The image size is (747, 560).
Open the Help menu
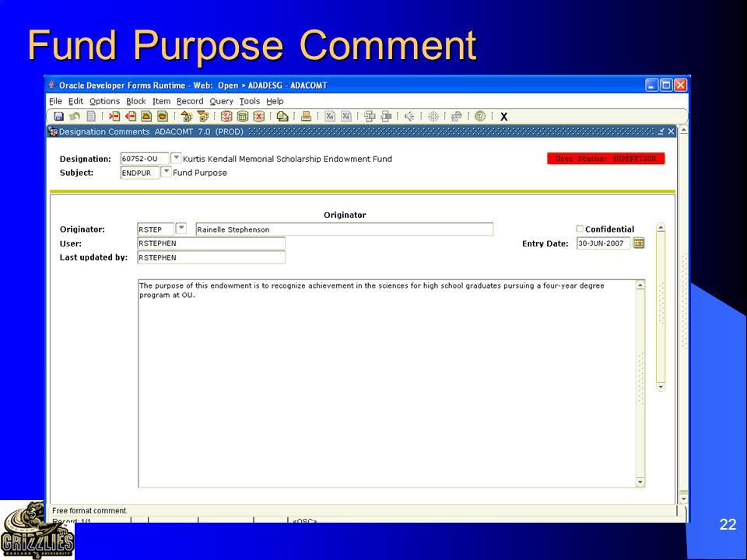[x=275, y=101]
